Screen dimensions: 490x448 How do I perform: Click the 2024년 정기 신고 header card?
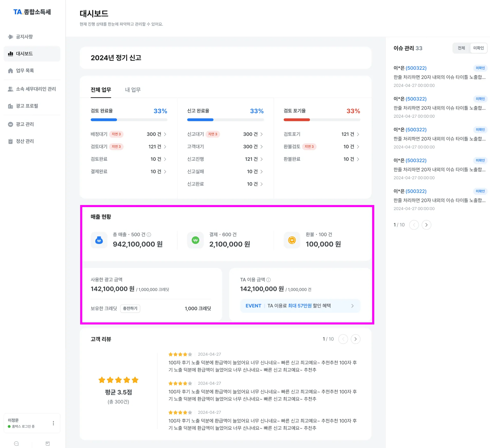click(x=225, y=58)
